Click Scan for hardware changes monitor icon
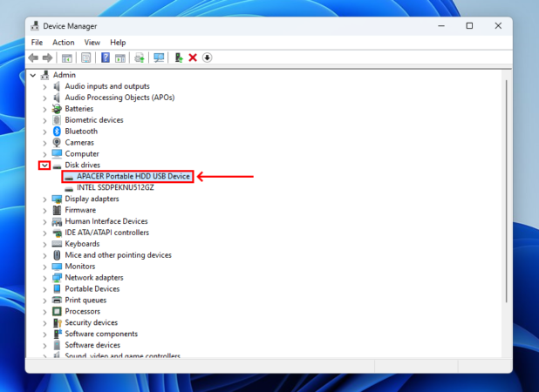539x392 pixels. pyautogui.click(x=159, y=57)
